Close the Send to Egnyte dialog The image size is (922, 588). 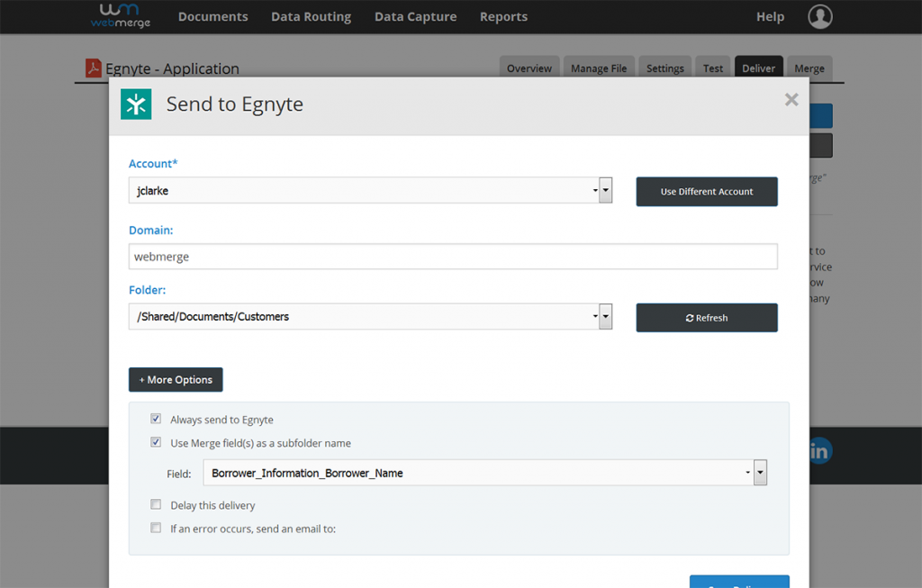791,100
